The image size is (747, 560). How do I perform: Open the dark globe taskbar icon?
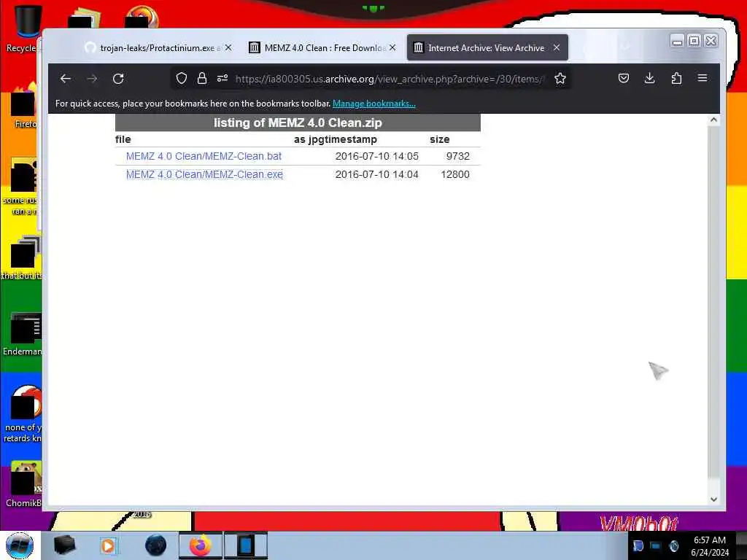(x=156, y=545)
